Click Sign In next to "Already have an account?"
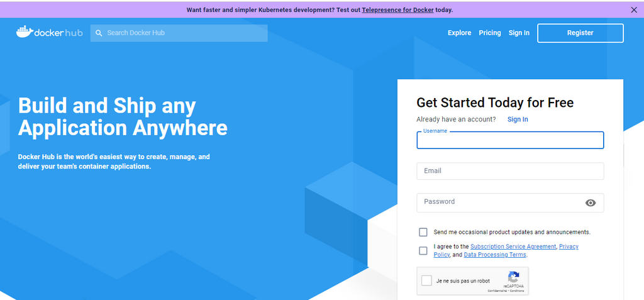The image size is (644, 300). [x=518, y=119]
